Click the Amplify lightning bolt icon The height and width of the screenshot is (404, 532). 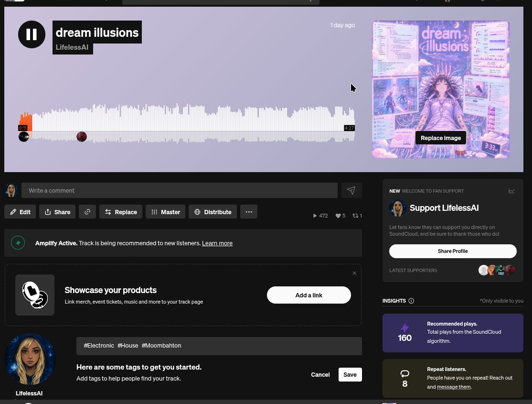tap(18, 243)
